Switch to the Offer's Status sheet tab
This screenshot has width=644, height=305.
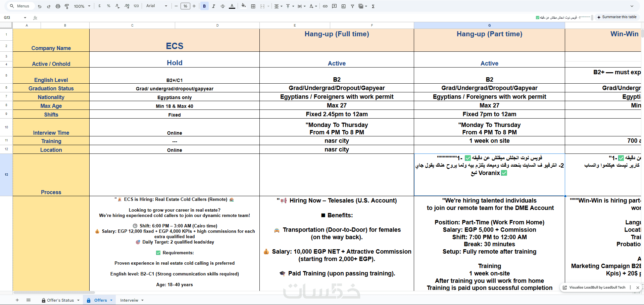(x=60, y=300)
